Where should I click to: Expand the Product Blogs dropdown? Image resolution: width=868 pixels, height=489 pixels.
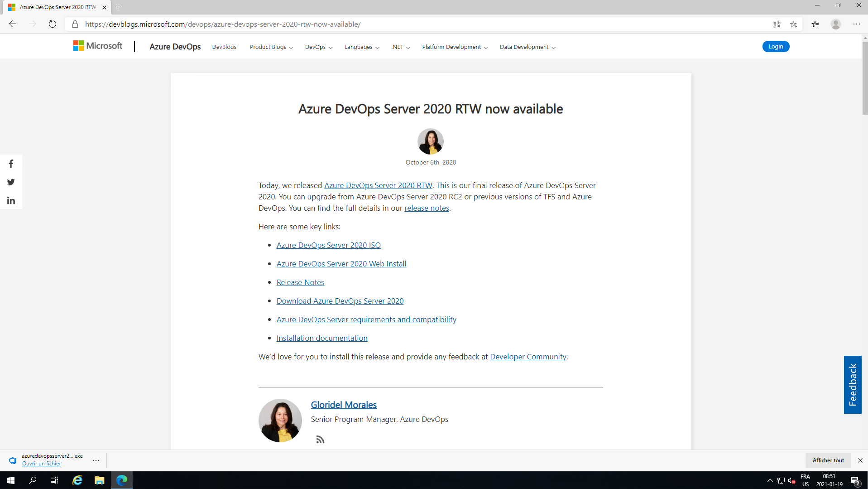(271, 47)
